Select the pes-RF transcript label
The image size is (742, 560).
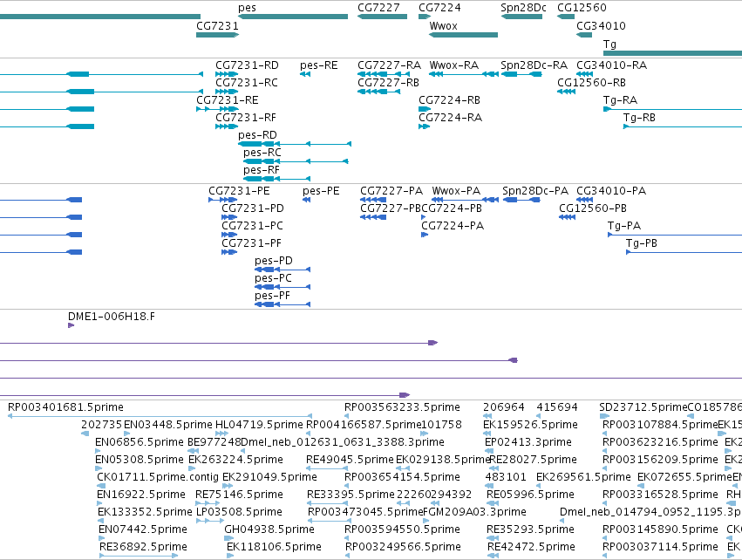click(x=262, y=170)
